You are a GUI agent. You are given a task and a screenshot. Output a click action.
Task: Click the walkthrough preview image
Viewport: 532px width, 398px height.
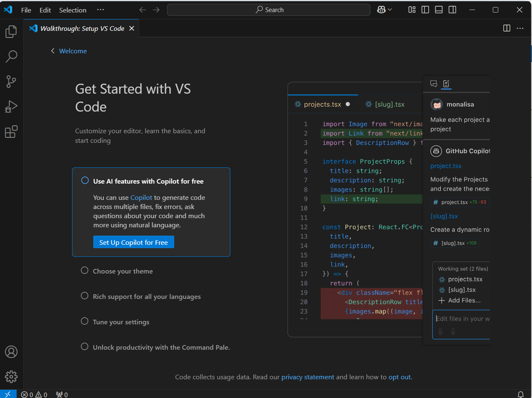tap(389, 210)
